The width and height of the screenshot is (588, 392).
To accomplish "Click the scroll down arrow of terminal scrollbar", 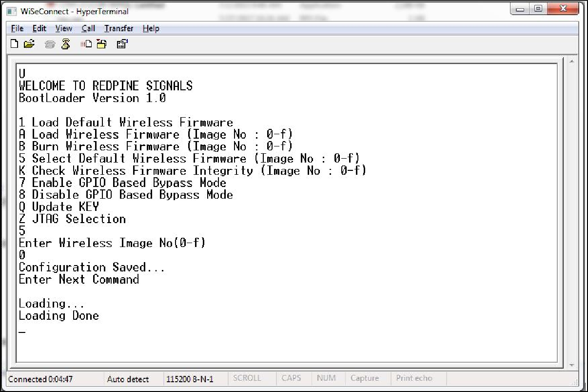I will tap(571, 365).
